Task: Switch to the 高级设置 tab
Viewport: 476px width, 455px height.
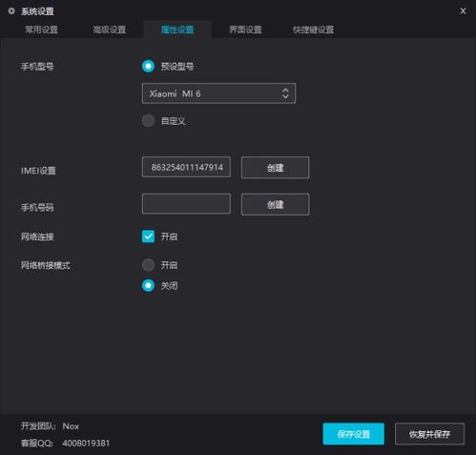Action: 110,30
